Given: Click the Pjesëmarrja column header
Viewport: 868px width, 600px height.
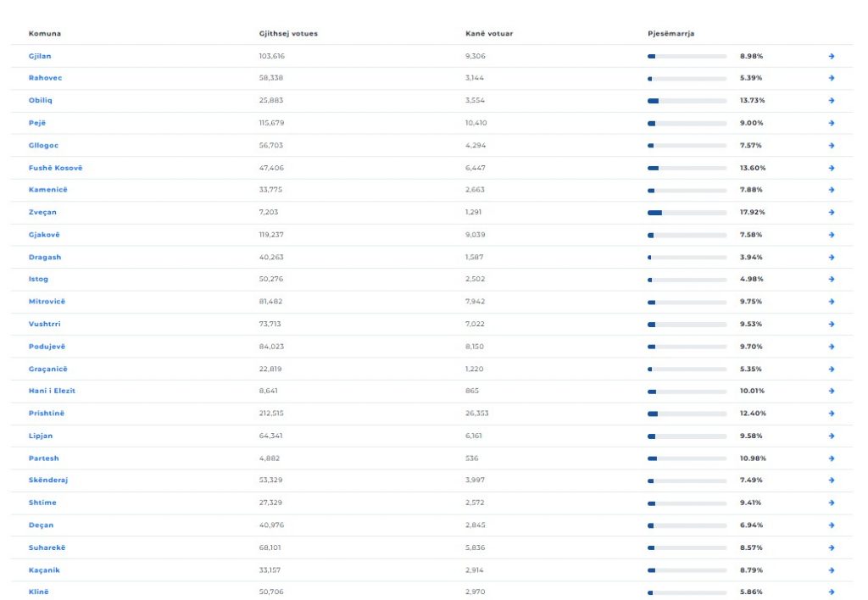Looking at the screenshot, I should [x=670, y=34].
